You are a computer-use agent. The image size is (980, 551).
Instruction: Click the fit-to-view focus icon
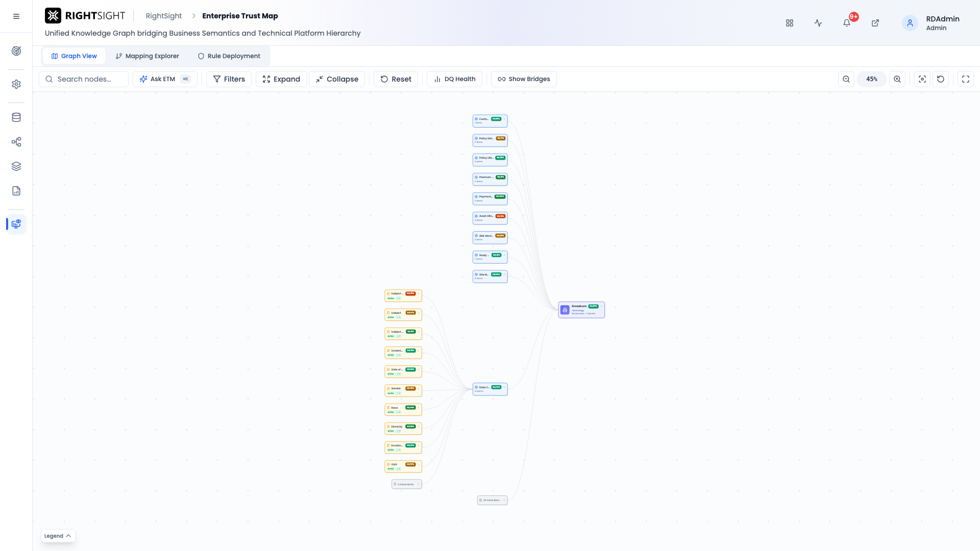[922, 79]
